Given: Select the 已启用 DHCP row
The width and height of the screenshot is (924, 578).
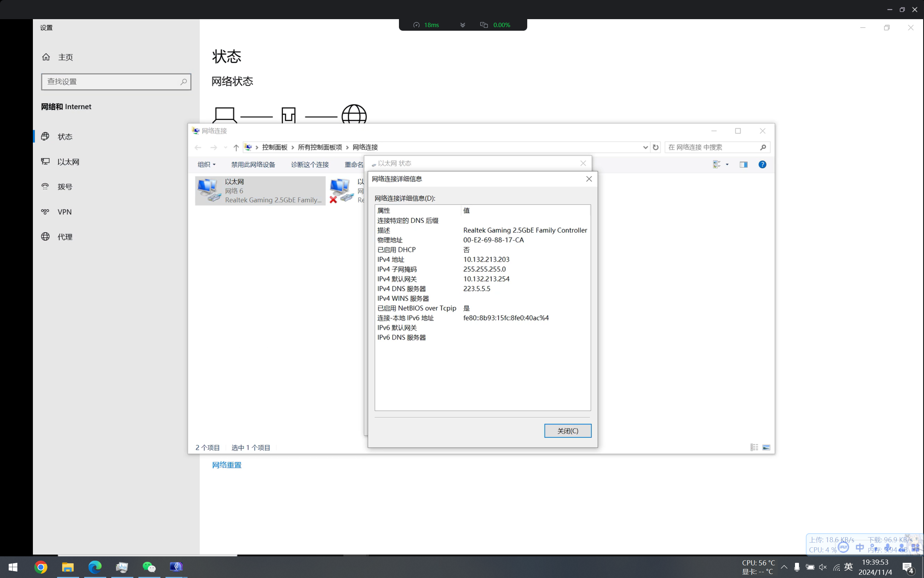Looking at the screenshot, I should pos(482,250).
